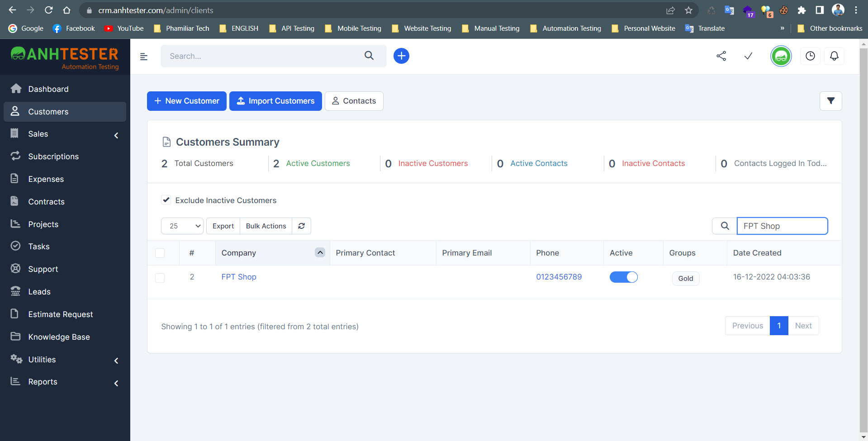
Task: Open YouTube bookmark
Action: [x=124, y=28]
